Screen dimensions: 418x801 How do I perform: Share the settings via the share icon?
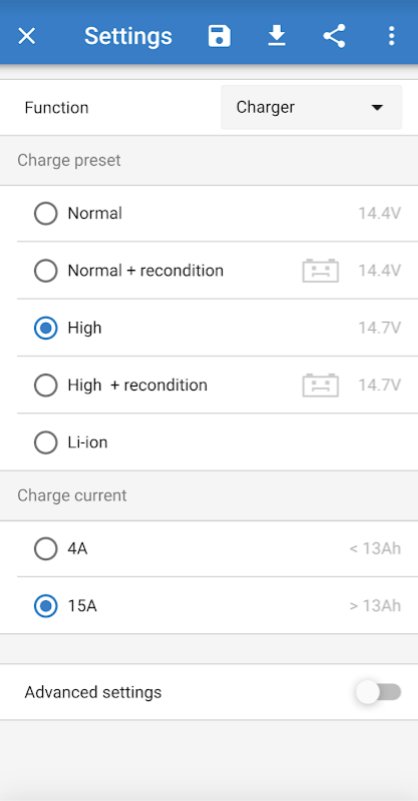point(334,36)
